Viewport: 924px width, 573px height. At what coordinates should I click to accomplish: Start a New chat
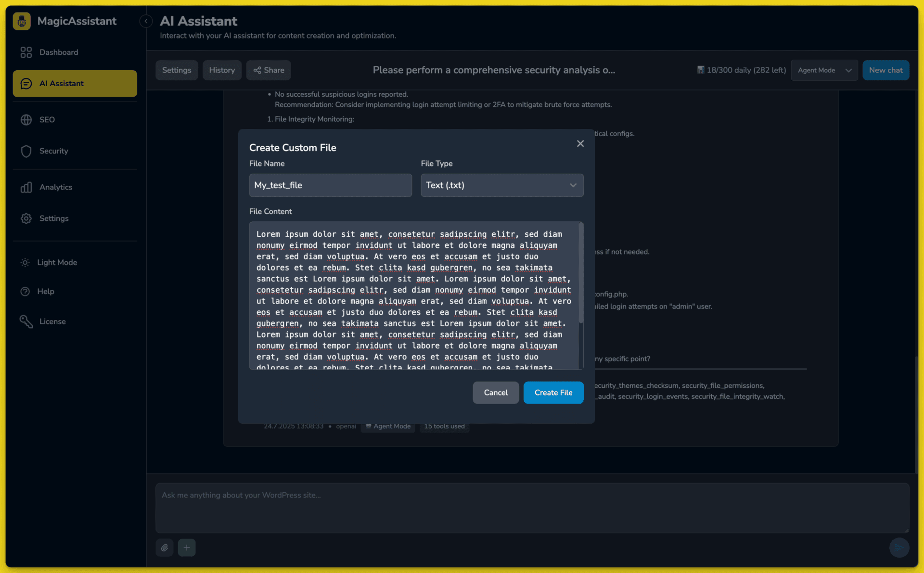tap(885, 70)
